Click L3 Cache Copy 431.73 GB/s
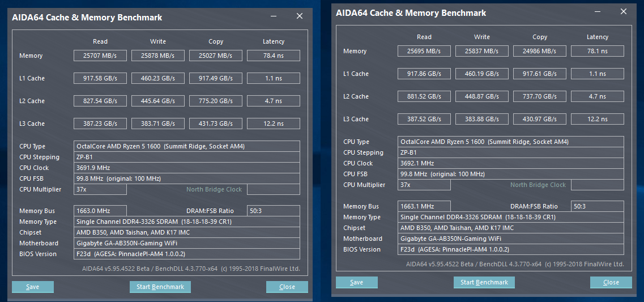The image size is (644, 302). pos(216,124)
